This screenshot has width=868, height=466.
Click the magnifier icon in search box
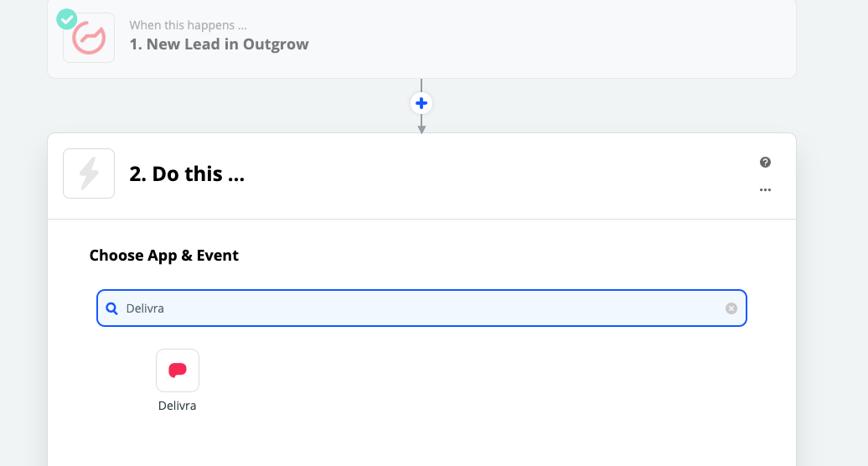click(x=112, y=308)
